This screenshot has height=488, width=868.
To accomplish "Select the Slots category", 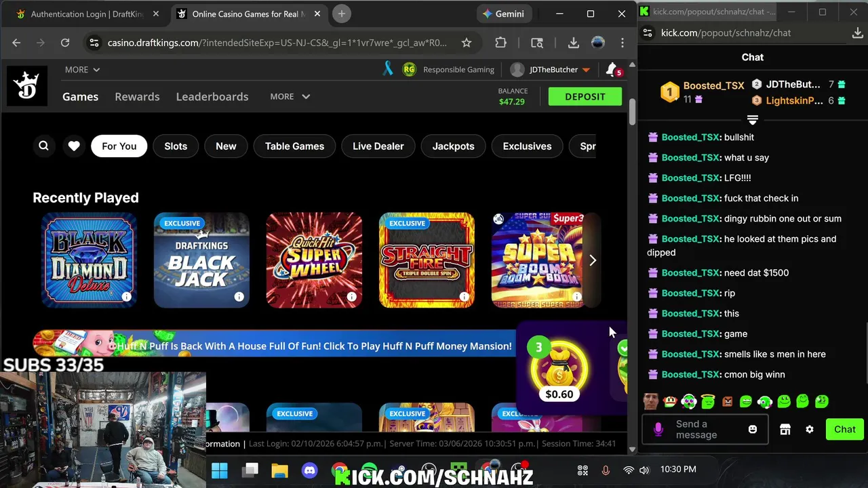I will [176, 146].
